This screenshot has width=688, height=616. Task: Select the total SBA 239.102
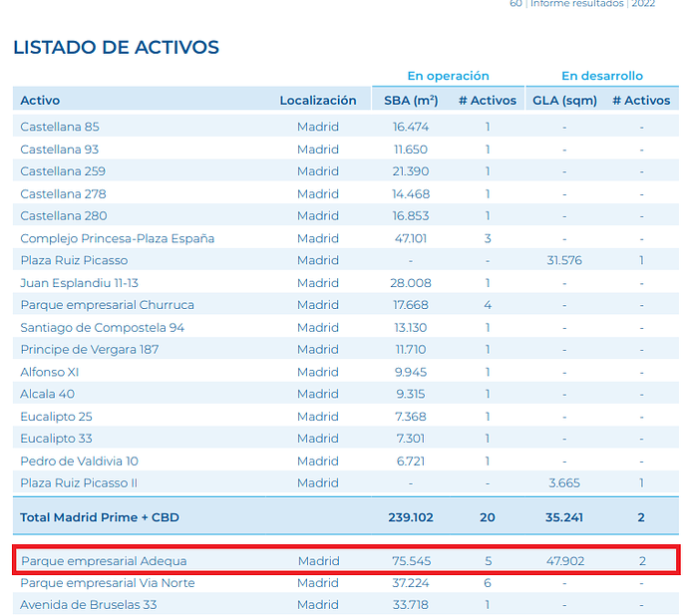coord(411,517)
